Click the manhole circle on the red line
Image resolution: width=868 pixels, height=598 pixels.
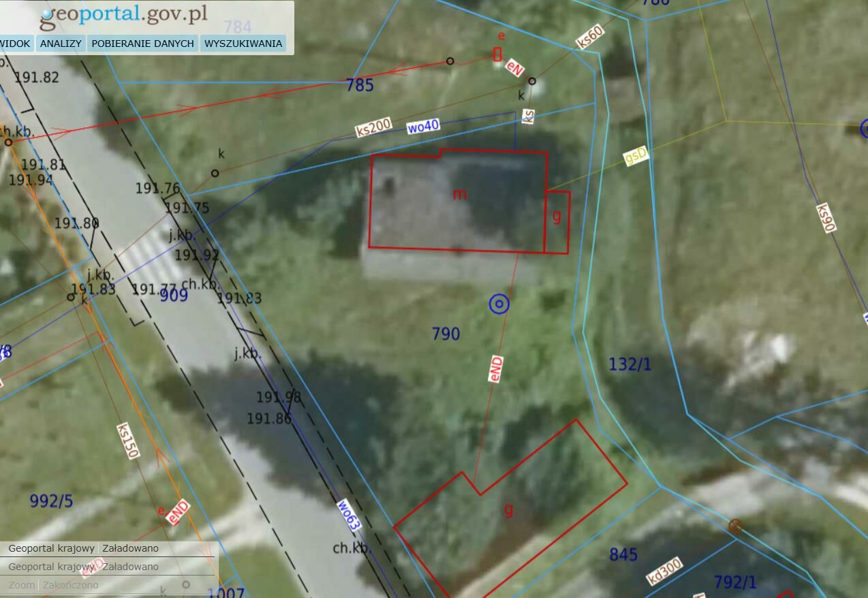coord(450,61)
